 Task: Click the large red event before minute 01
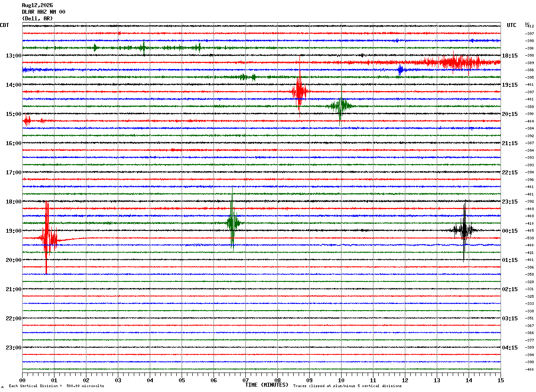pyautogui.click(x=47, y=238)
